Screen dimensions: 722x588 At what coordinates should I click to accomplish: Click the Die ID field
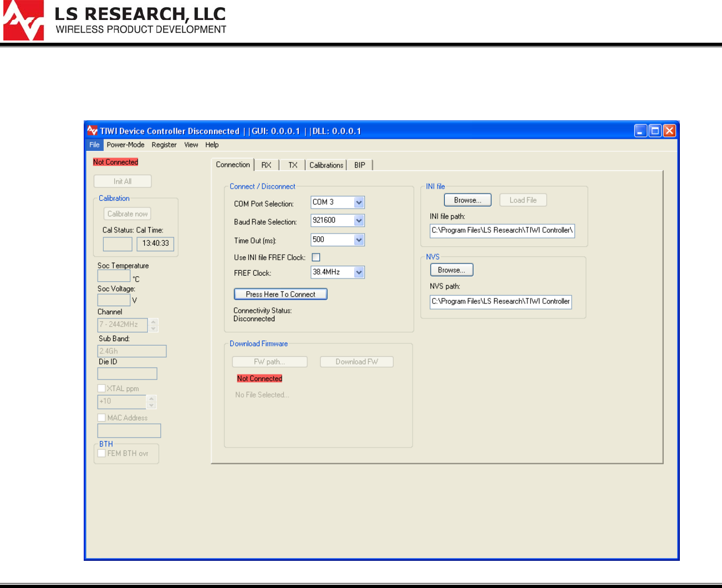pyautogui.click(x=127, y=374)
